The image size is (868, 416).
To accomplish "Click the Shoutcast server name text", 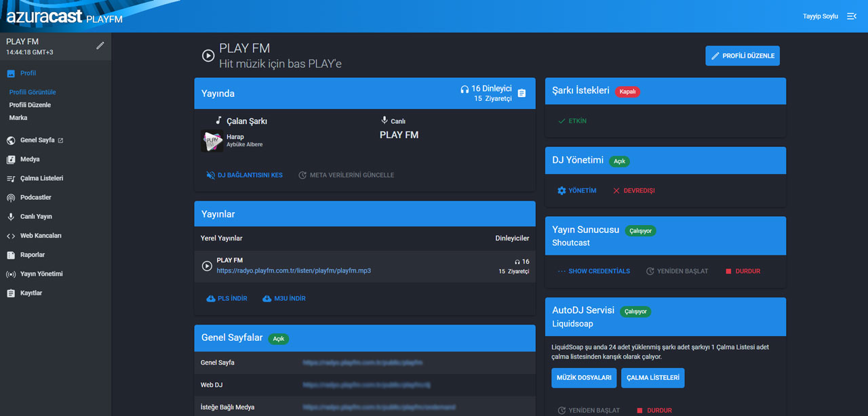I will 571,243.
